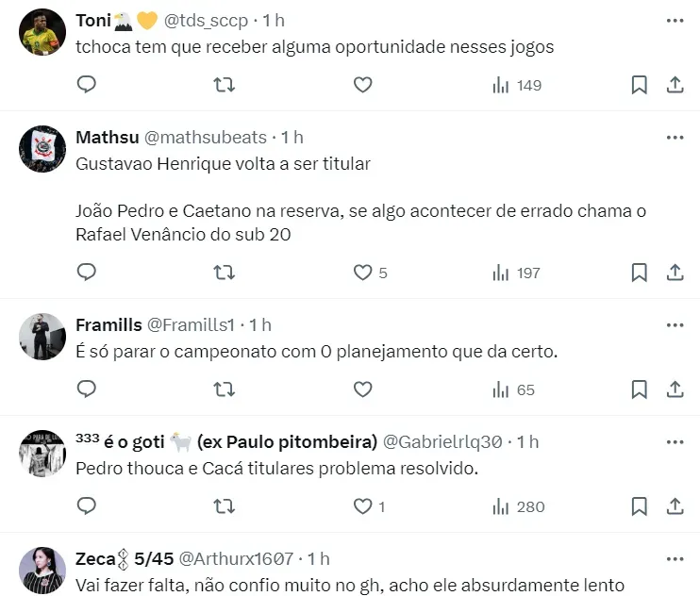Share Mathsu's tweet
This screenshot has width=700, height=596.
pos(675,273)
